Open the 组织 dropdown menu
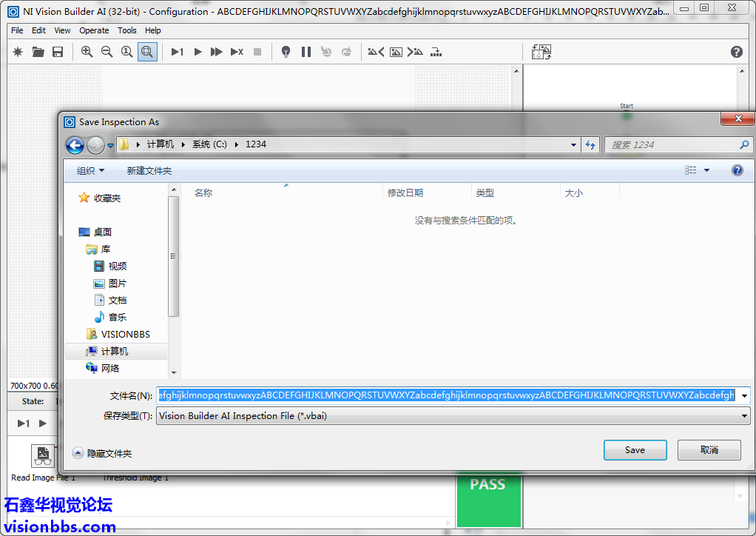This screenshot has height=536, width=756. [90, 170]
